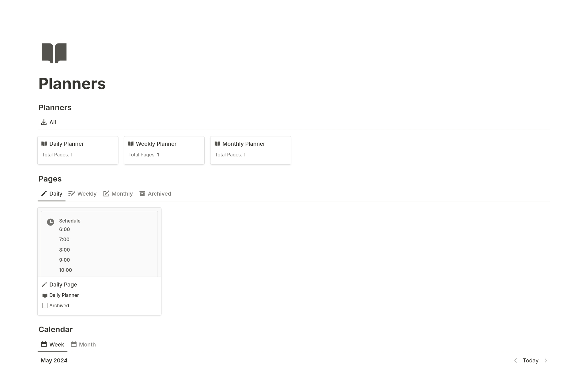Expand the Pages section Archived tab
This screenshot has height=367, width=588.
[x=160, y=194]
